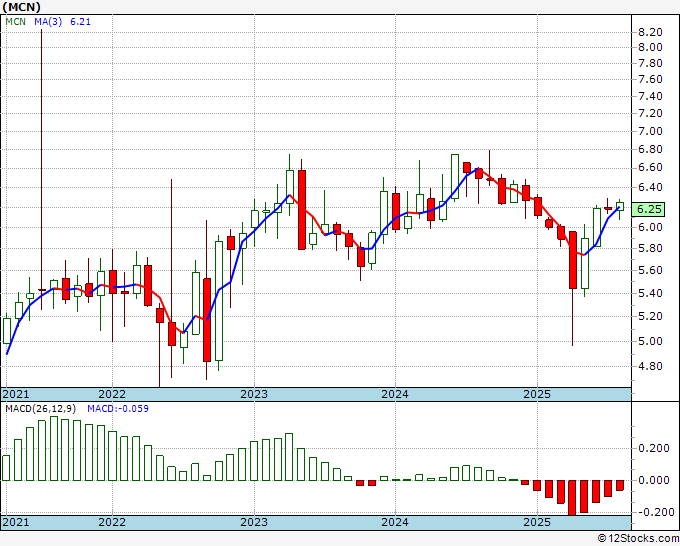Click the 6.00 price axis label
680x546 pixels.
click(x=650, y=227)
